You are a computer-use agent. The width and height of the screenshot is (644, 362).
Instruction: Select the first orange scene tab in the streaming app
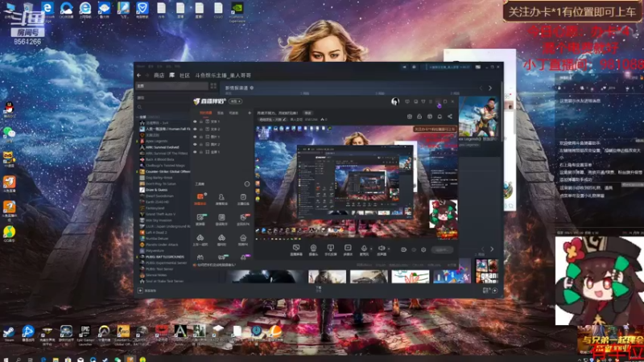206,113
